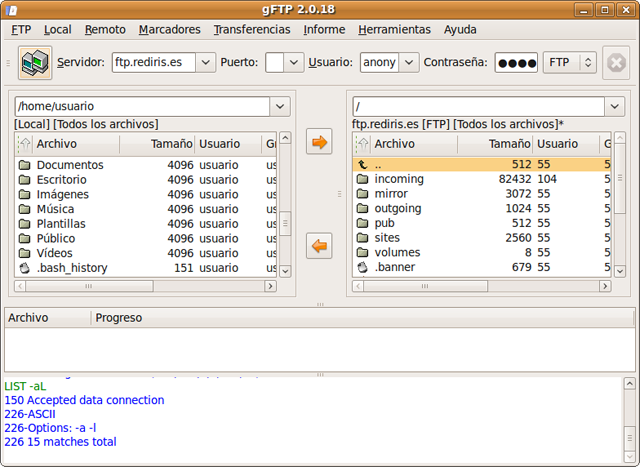Click the red stop transfer button
Viewport: 640px width, 467px height.
pyautogui.click(x=616, y=63)
